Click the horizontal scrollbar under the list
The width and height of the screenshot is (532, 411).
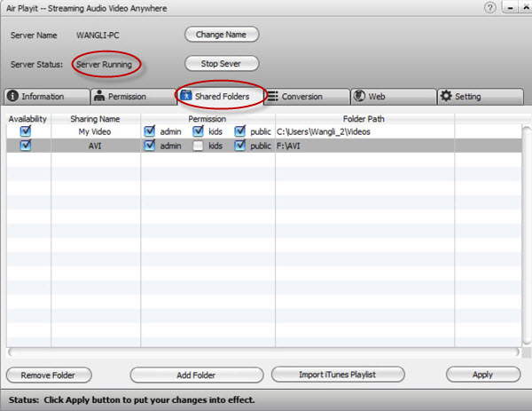coord(263,352)
